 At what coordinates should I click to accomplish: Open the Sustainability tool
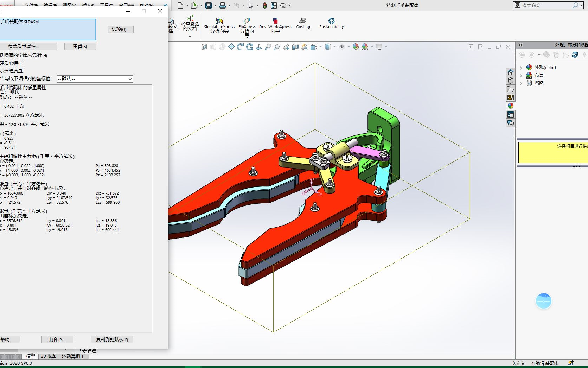pos(331,23)
